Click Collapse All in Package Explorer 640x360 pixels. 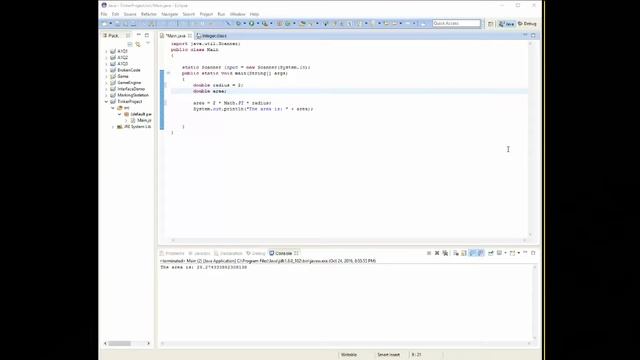(130, 44)
